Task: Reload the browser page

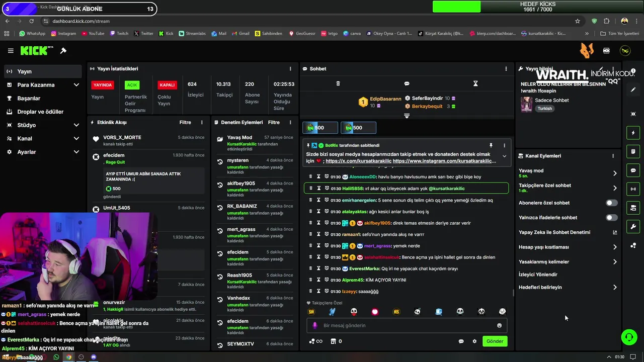Action: [x=32, y=21]
